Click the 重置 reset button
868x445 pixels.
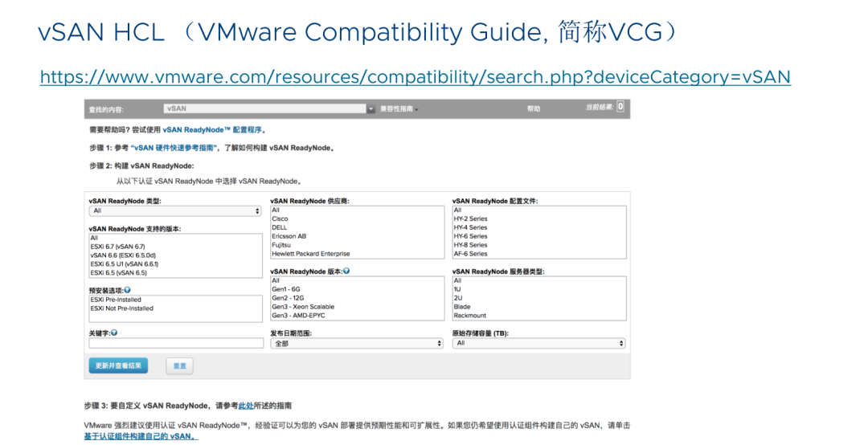pyautogui.click(x=180, y=365)
